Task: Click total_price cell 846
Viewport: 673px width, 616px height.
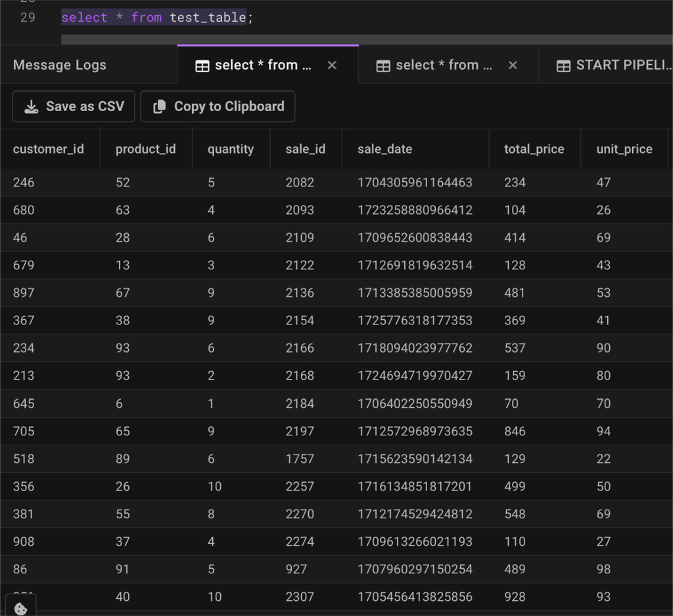Action: [515, 431]
